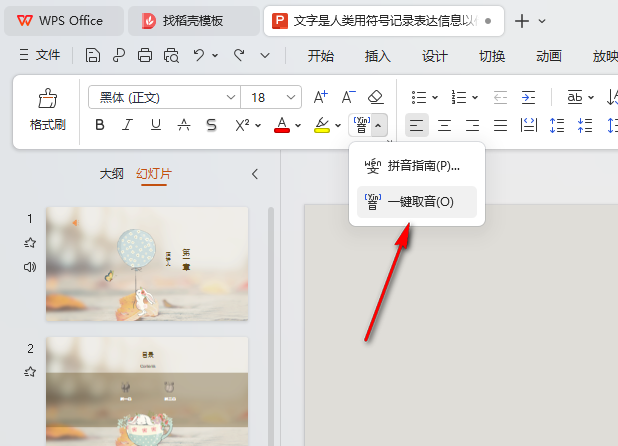Justify the paragraph text

click(501, 125)
